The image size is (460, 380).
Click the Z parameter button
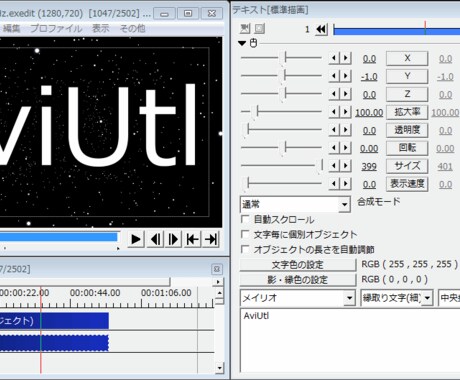pos(407,94)
